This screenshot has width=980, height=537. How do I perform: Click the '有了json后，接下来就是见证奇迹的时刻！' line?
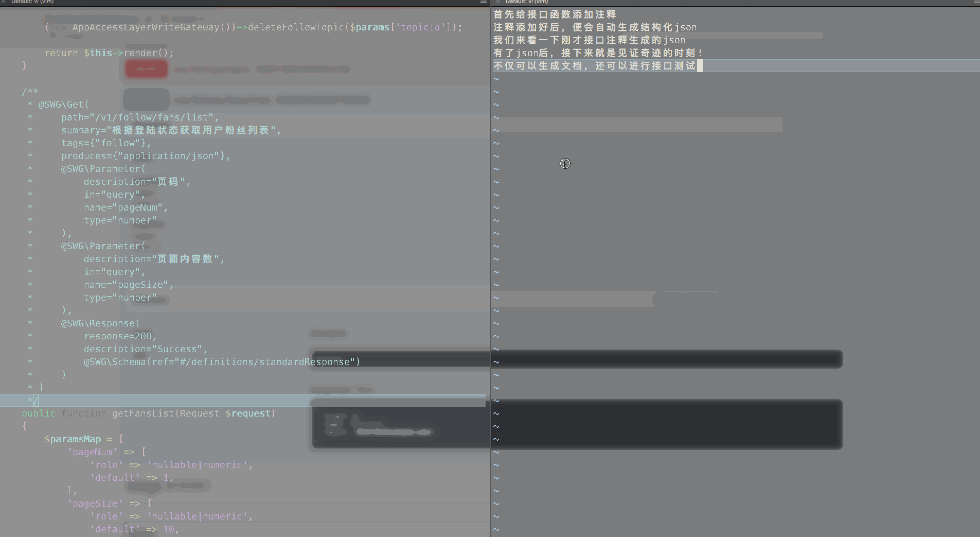click(598, 53)
